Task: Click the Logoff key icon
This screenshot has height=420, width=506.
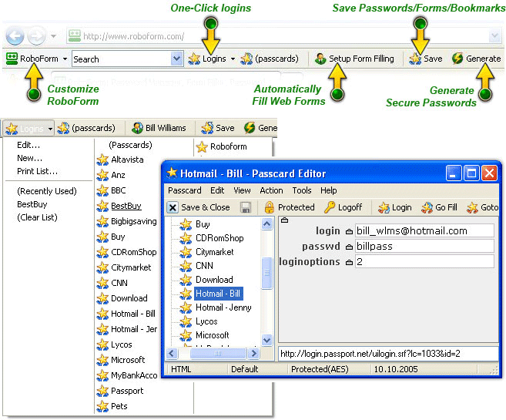Action: [330, 207]
